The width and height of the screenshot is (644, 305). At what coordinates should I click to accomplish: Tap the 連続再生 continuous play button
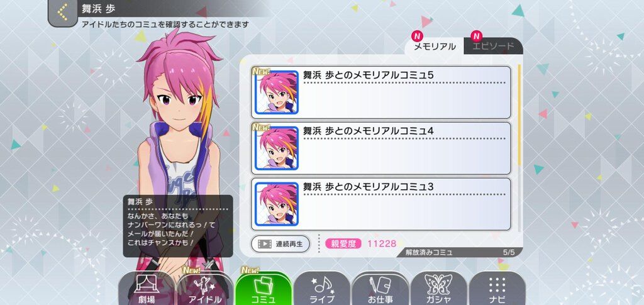tap(280, 244)
